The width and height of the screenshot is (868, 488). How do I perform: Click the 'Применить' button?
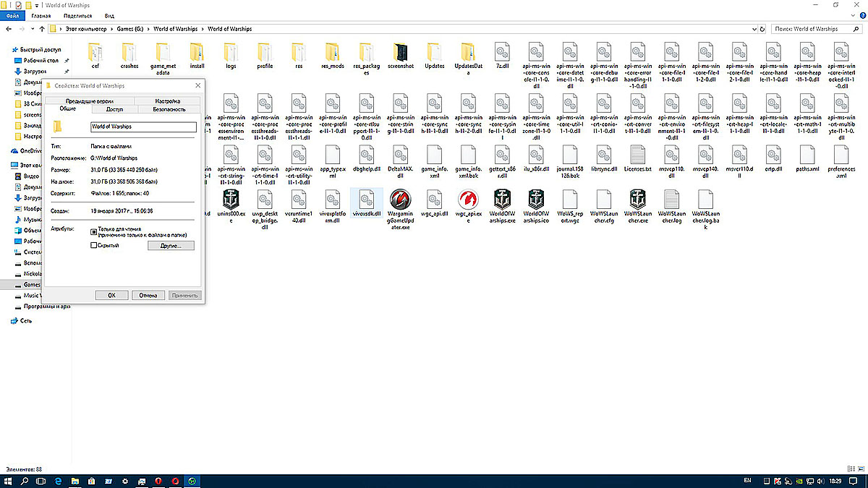[x=184, y=295]
